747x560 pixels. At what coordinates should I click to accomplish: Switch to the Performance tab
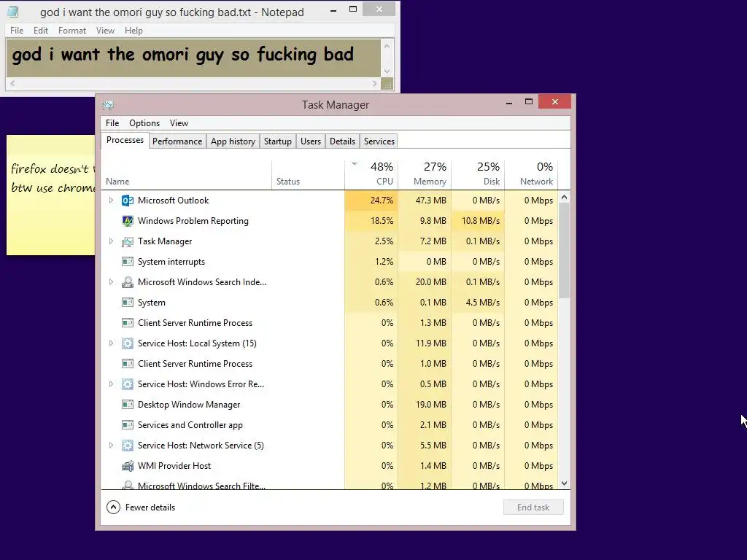click(177, 141)
